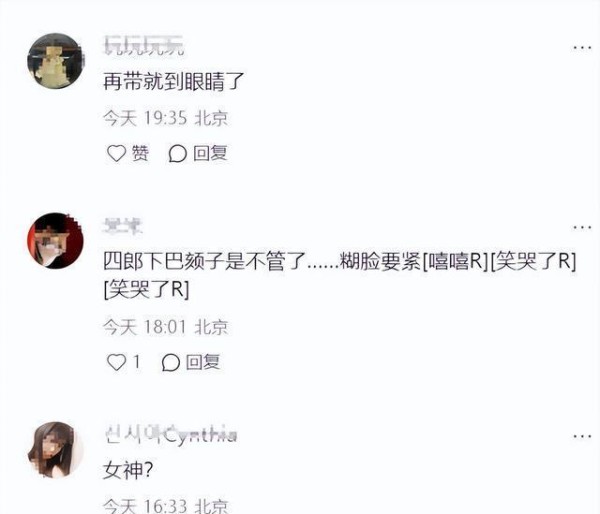Click the 回复 text under the 18:01 comment
The width and height of the screenshot is (600, 514).
(203, 362)
